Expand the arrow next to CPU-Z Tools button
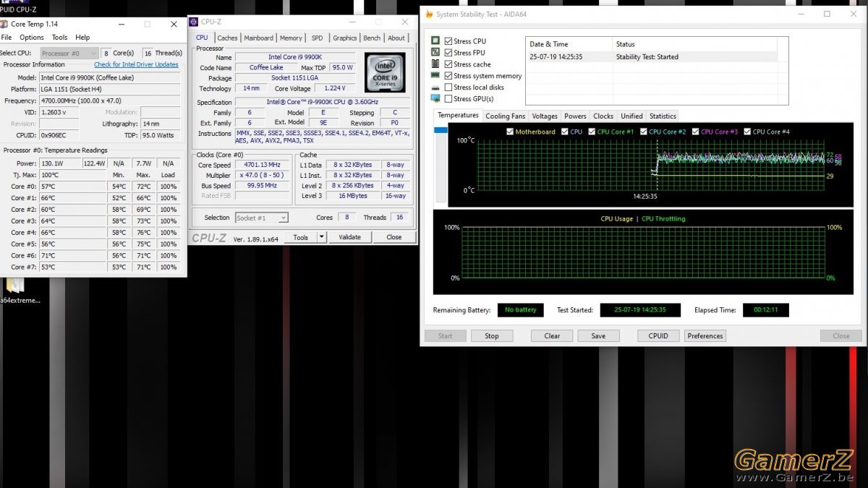 (x=322, y=237)
